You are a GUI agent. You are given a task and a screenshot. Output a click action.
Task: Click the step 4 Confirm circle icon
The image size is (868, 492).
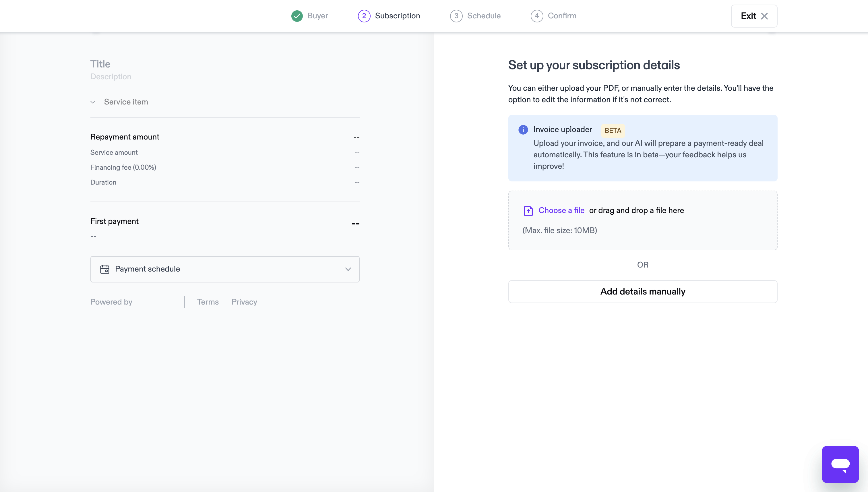click(x=537, y=16)
